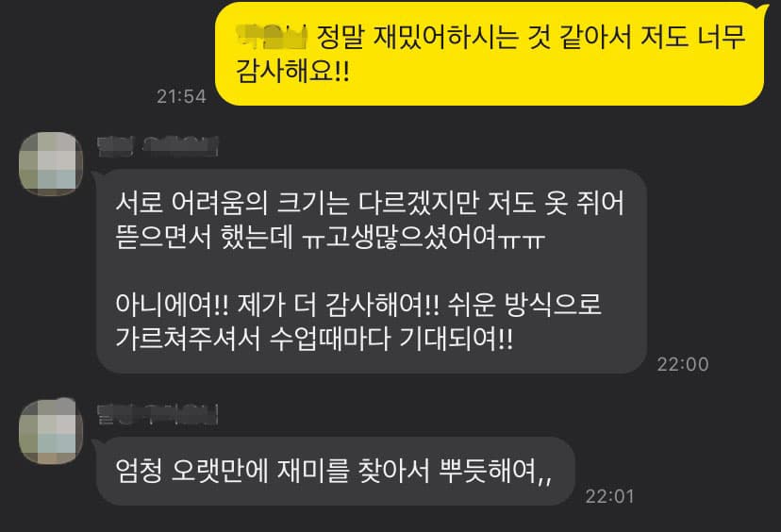The image size is (781, 532).
Task: Tap the word 뿌듯해여,, in last message
Action: pos(495,471)
